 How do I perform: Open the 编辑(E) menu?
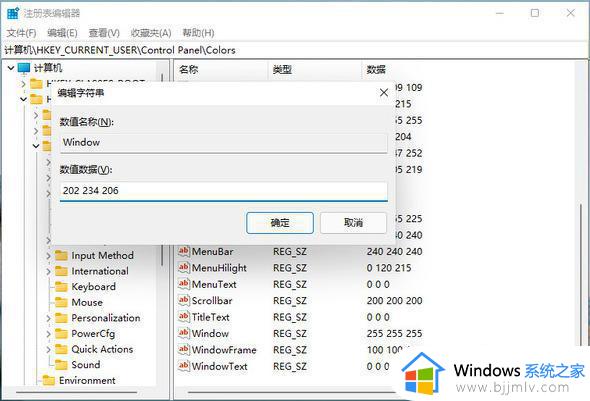tap(62, 33)
